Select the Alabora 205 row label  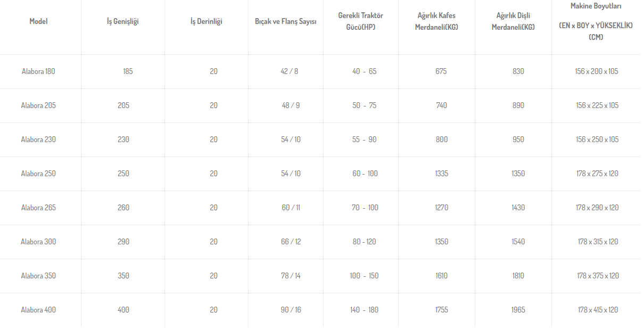38,105
